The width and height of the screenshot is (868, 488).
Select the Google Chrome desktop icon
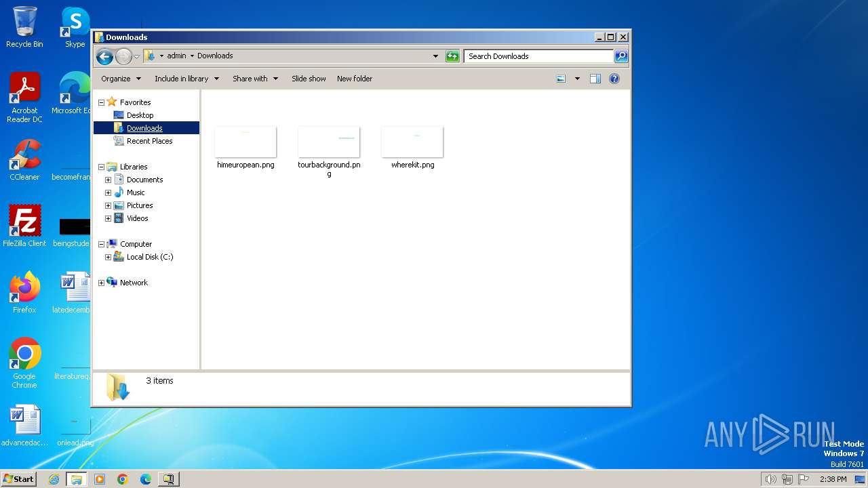(x=24, y=363)
